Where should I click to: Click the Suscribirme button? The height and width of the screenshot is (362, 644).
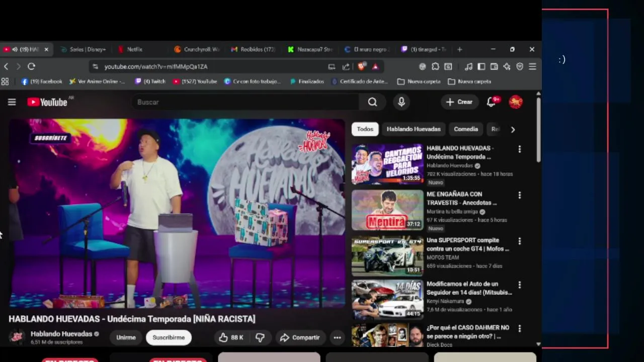click(x=169, y=337)
